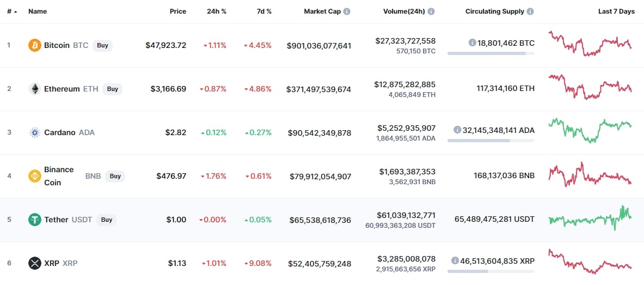
Task: Sort table by Price column
Action: tap(178, 11)
